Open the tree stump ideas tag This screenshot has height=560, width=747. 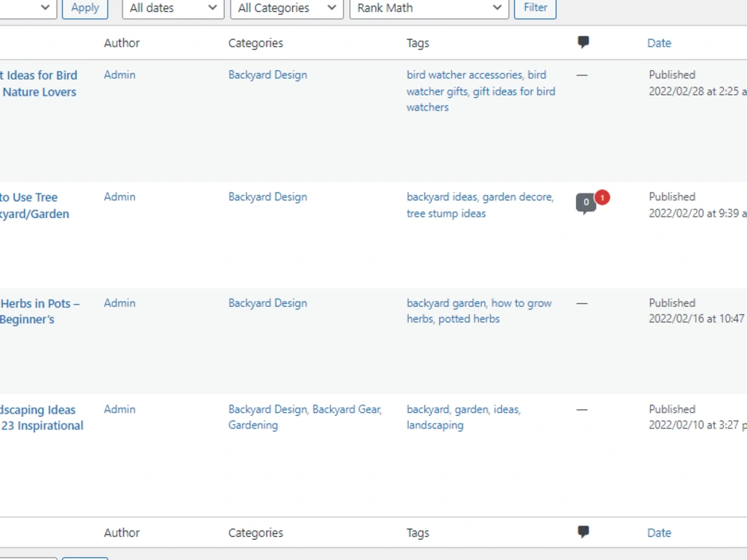pos(446,214)
